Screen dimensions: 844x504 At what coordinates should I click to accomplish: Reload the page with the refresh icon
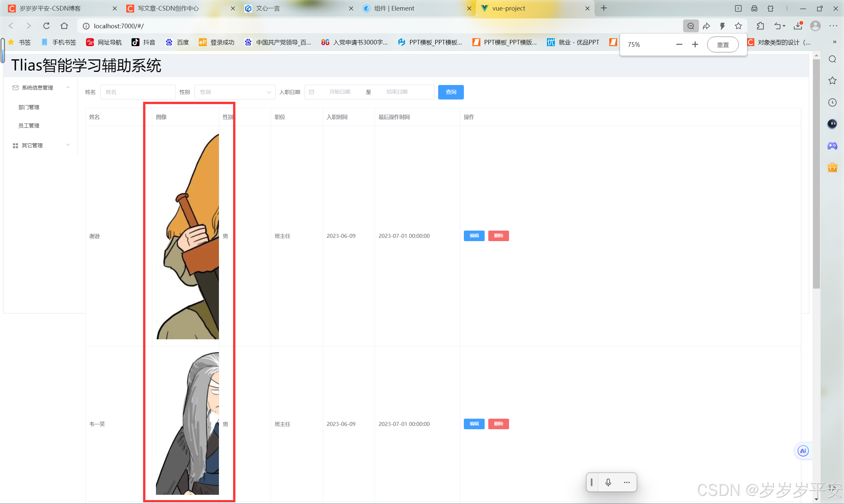tap(46, 26)
